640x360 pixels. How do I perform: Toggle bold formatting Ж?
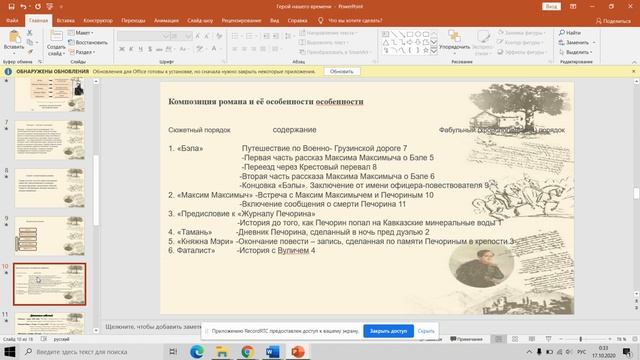click(122, 49)
